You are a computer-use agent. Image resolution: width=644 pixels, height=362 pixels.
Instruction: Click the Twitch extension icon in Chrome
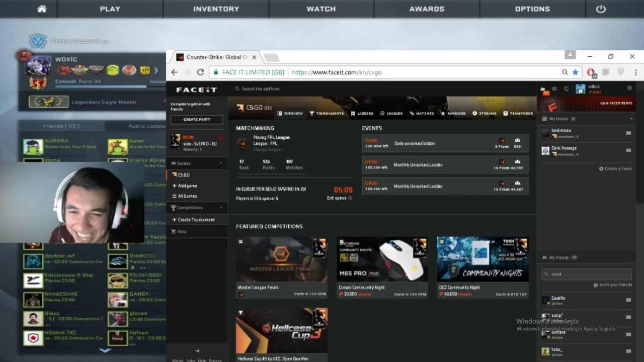[606, 72]
